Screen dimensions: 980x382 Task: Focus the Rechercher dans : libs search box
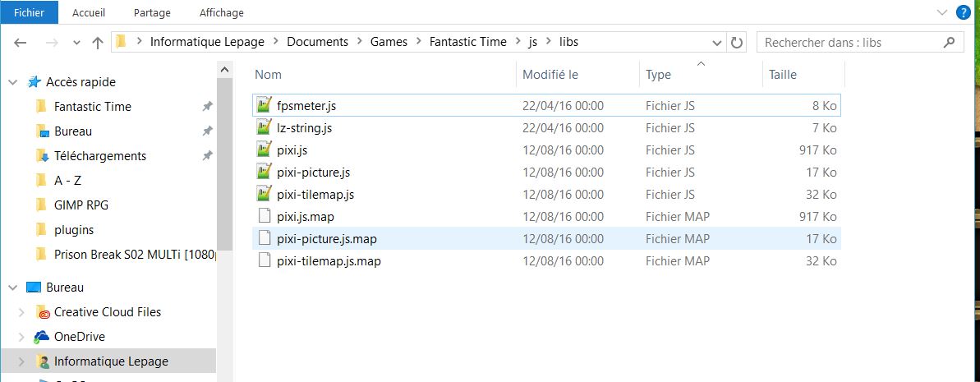pyautogui.click(x=850, y=43)
